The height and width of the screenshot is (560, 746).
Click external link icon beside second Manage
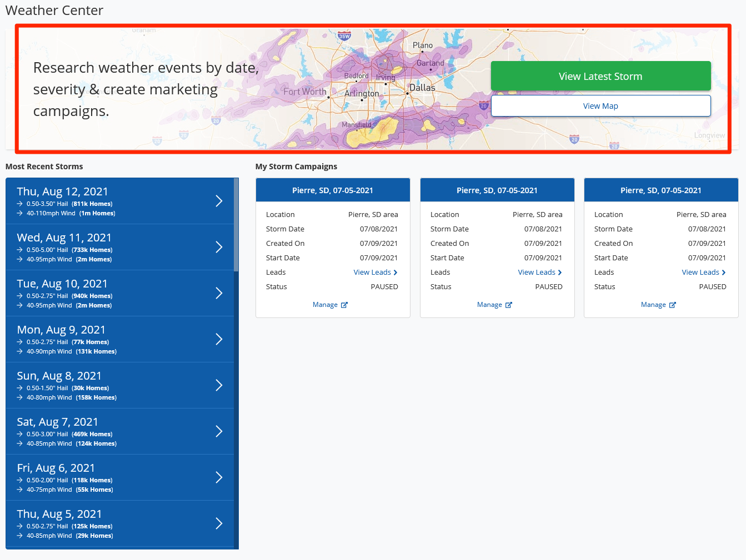click(509, 305)
